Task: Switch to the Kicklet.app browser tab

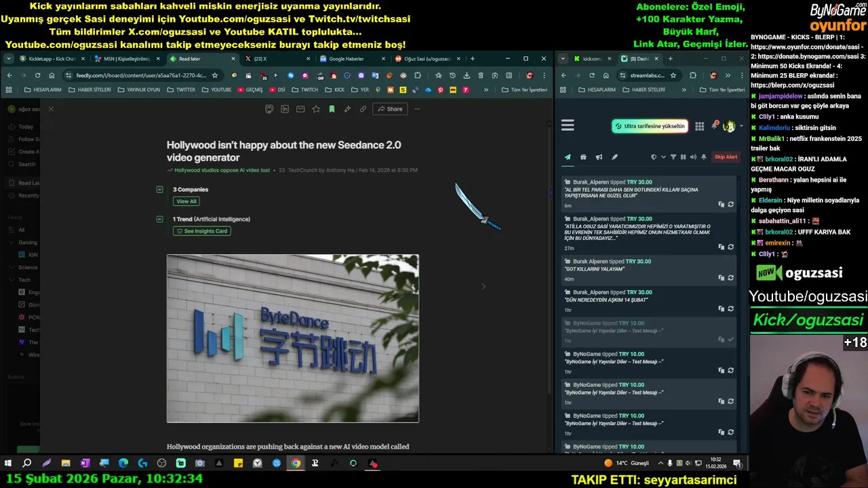Action: click(x=52, y=59)
